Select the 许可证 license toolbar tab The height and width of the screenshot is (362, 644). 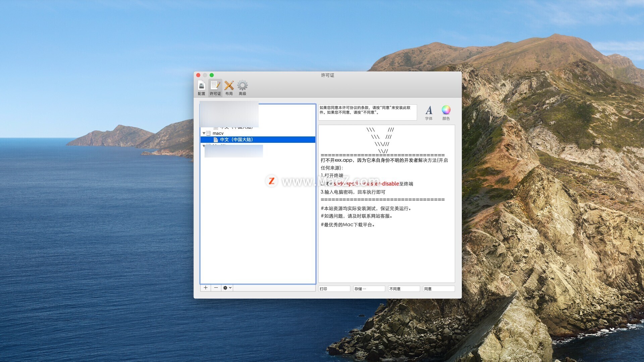pyautogui.click(x=215, y=88)
